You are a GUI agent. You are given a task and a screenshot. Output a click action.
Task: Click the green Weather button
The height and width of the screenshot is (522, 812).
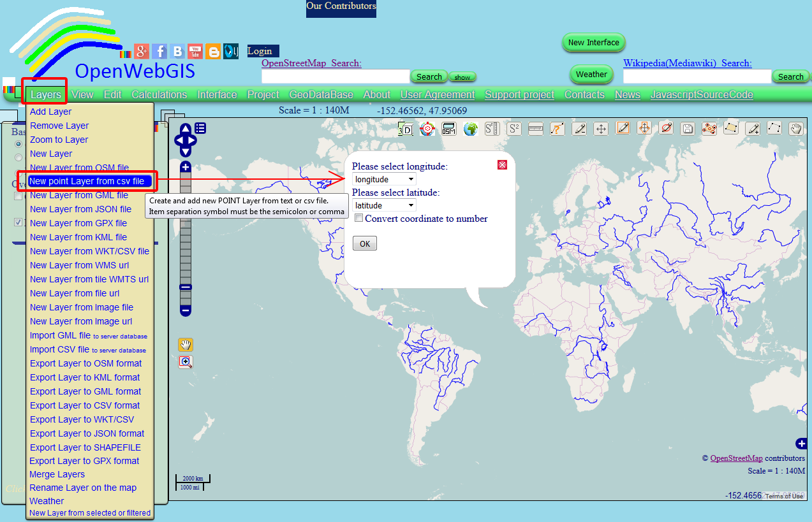pos(591,75)
